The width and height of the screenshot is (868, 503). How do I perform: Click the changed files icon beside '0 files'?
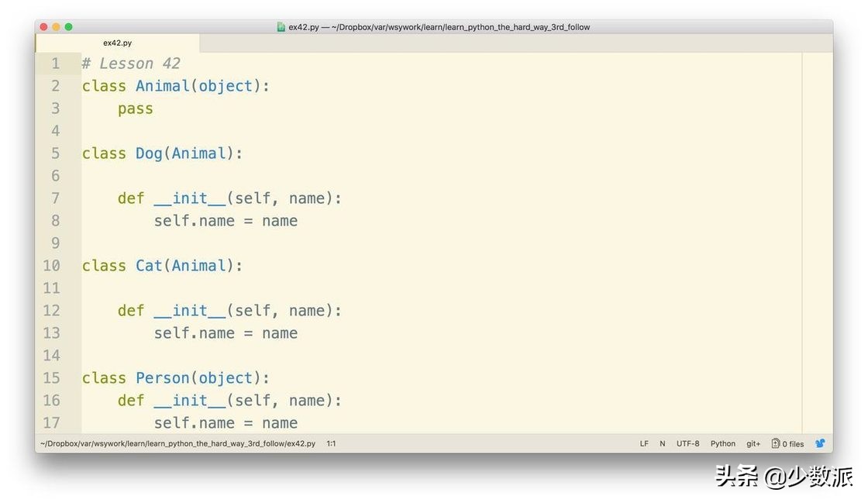point(775,443)
